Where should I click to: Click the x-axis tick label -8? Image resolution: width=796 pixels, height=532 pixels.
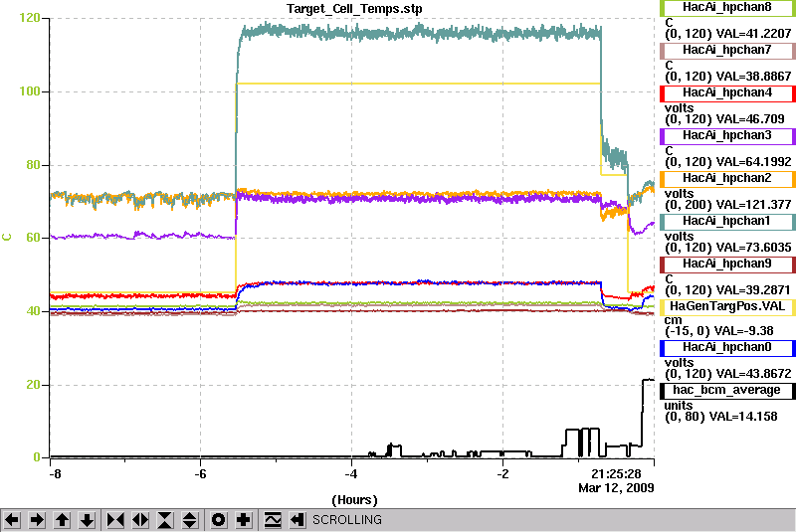point(55,474)
